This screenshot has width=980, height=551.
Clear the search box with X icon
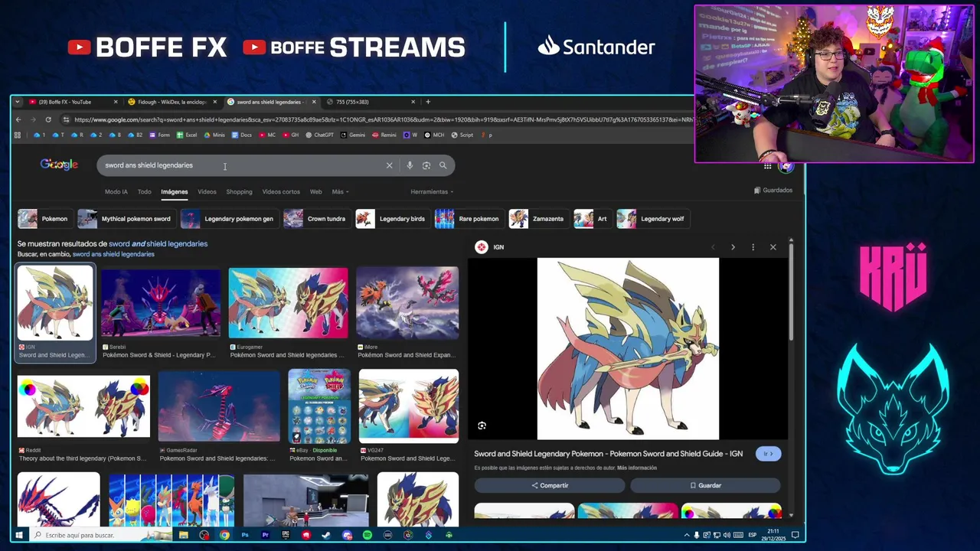tap(389, 165)
